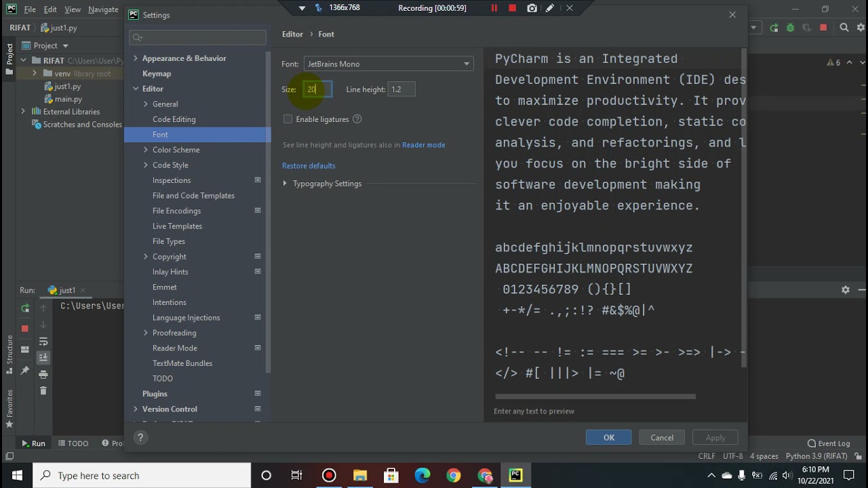Open File Explorer from the taskbar
The height and width of the screenshot is (488, 868).
click(x=360, y=475)
